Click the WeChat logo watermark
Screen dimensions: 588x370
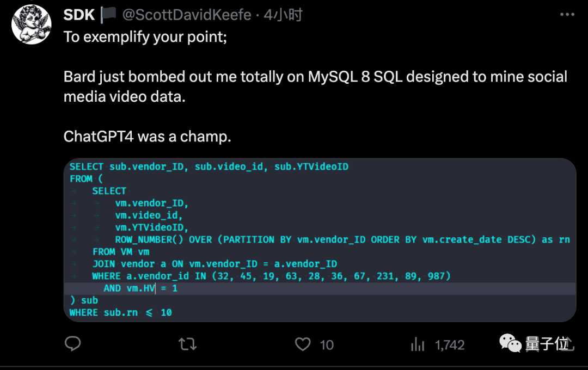tap(511, 343)
